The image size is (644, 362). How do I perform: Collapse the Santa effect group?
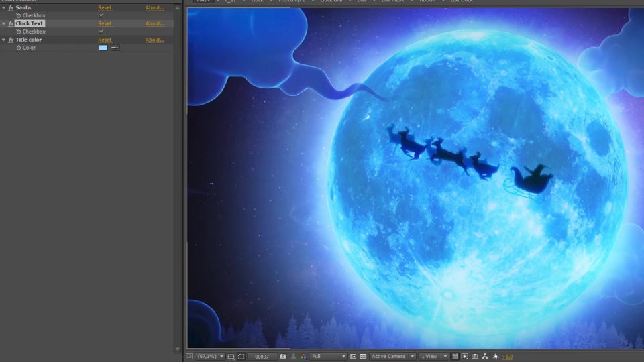click(4, 8)
